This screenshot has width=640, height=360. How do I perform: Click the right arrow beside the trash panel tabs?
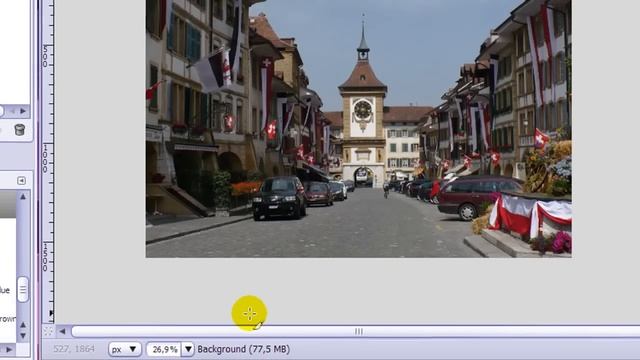23,111
